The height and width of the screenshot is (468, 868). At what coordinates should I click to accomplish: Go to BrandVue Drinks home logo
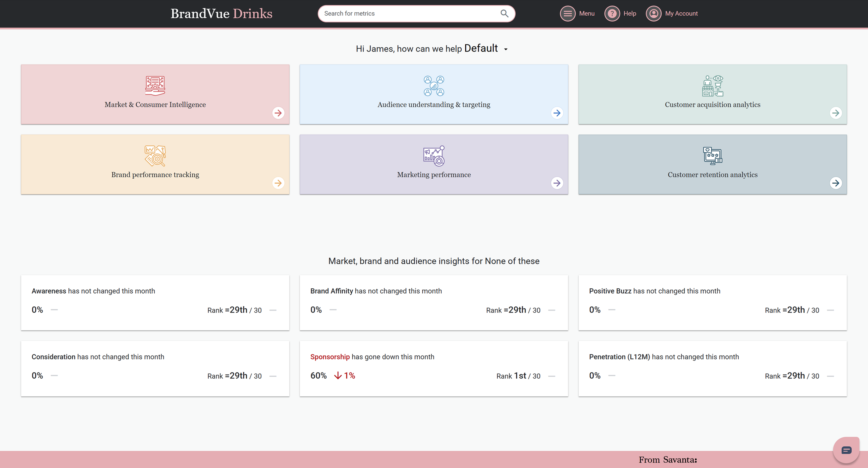[221, 14]
